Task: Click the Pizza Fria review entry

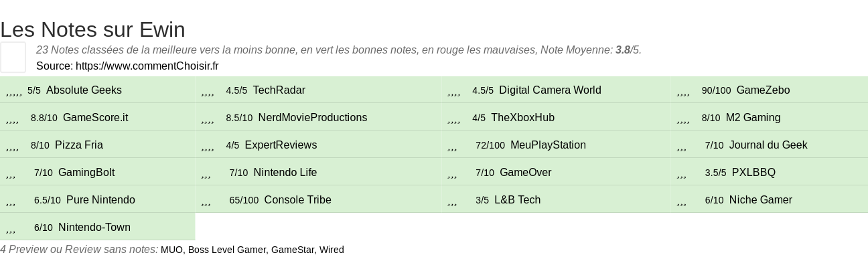Action: click(79, 145)
